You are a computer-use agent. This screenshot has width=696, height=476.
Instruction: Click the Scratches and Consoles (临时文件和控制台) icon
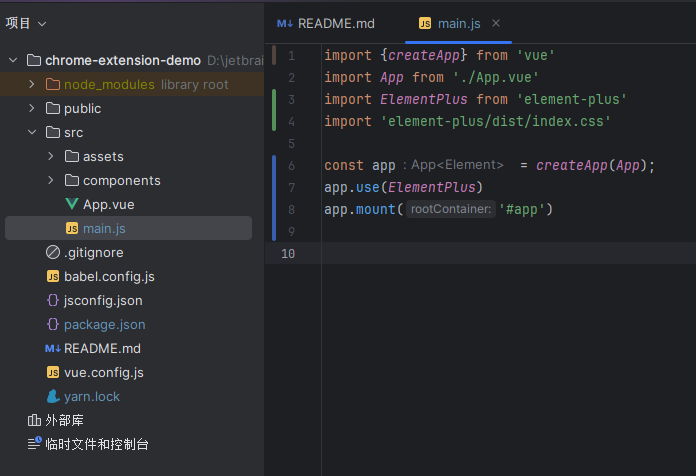pyautogui.click(x=34, y=444)
